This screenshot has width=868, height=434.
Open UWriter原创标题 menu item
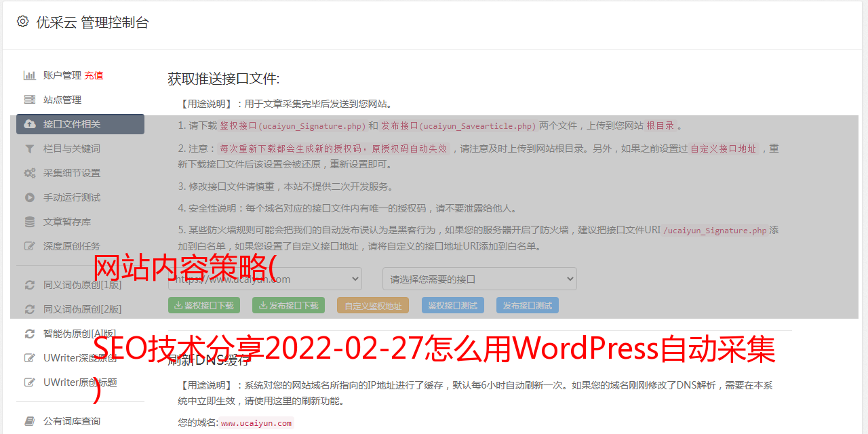click(x=80, y=382)
